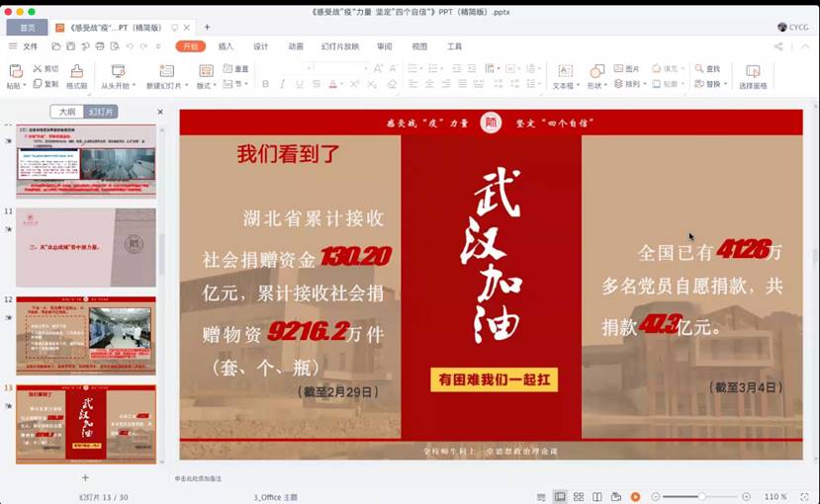Open the Insert (插入) ribbon tab
820x504 pixels.
226,46
